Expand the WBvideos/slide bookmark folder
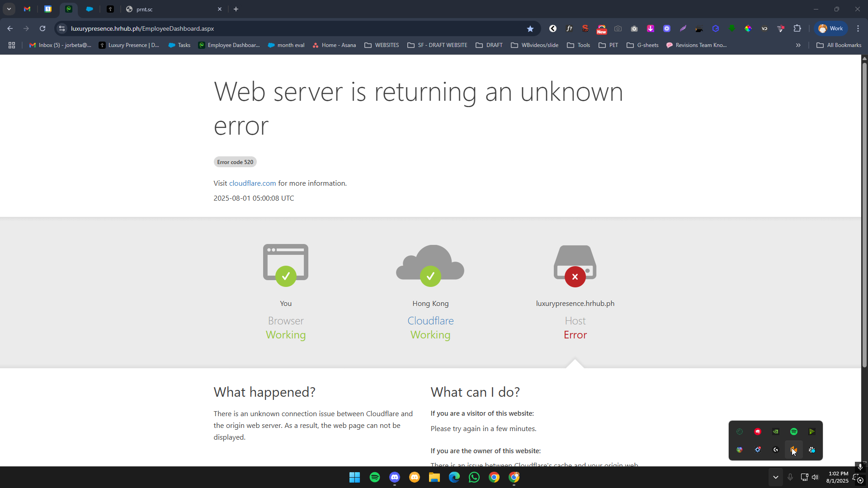 [534, 45]
